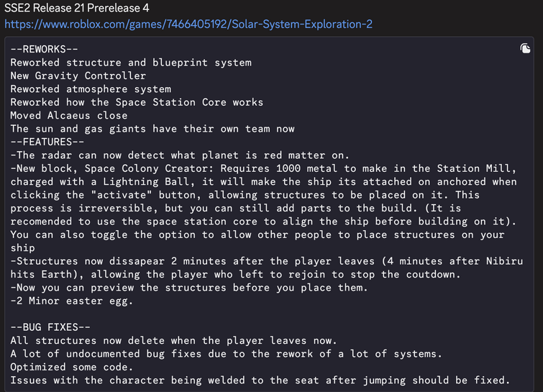Click the preview structures feature line

(x=189, y=288)
